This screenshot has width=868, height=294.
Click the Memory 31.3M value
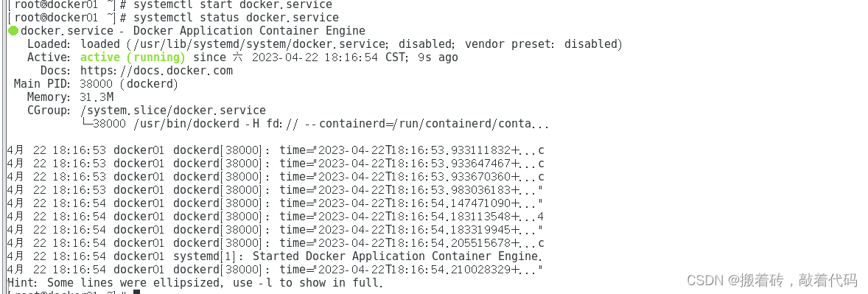97,97
